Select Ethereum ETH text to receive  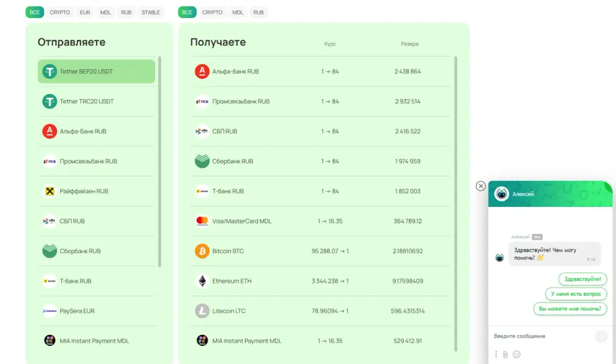click(232, 281)
